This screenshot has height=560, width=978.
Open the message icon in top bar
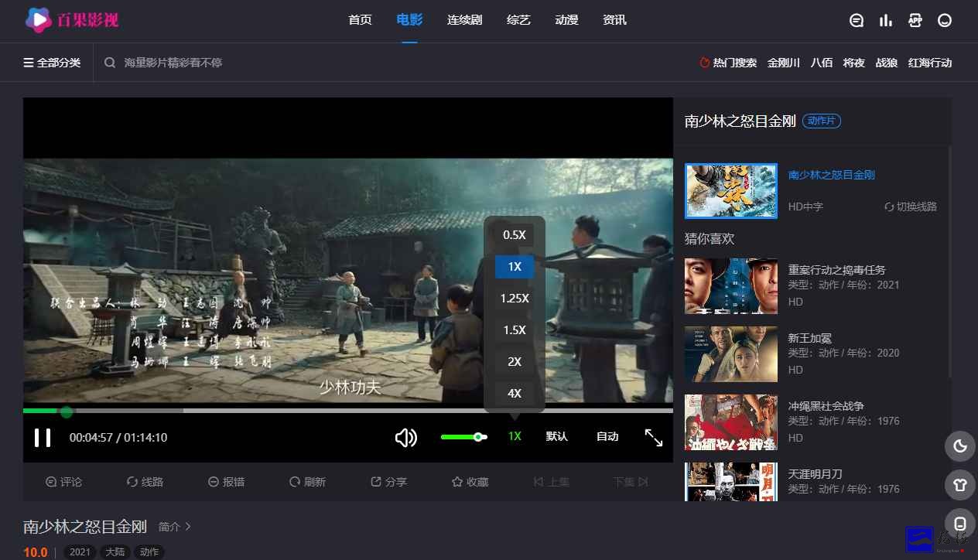pos(857,21)
